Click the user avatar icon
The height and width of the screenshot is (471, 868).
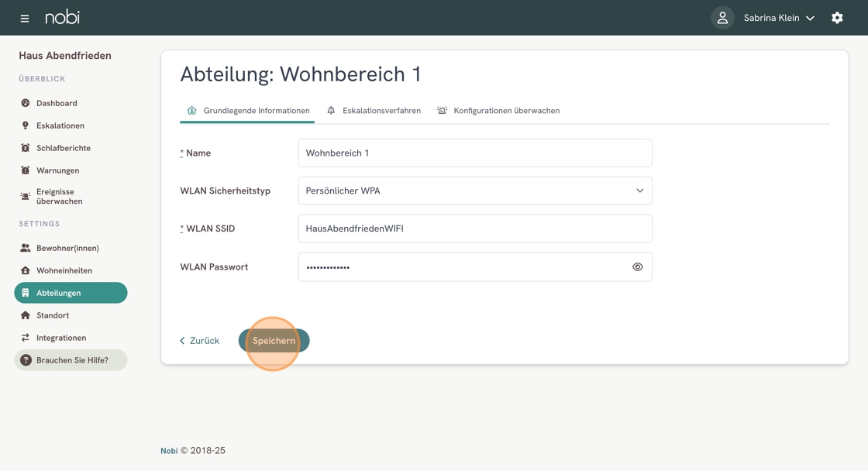click(722, 18)
